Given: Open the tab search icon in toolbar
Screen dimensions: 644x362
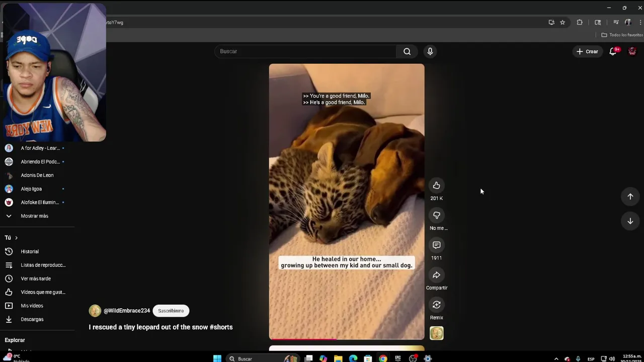Looking at the screenshot, I should [598, 22].
